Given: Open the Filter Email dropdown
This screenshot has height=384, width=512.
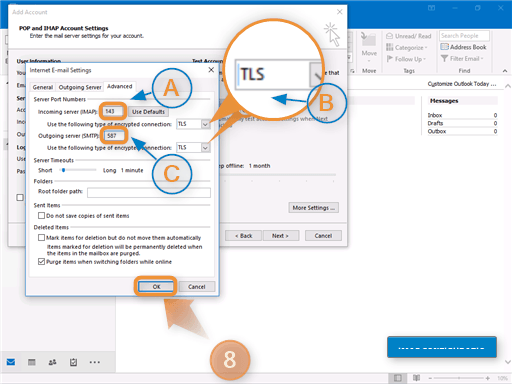Looking at the screenshot, I should pyautogui.click(x=462, y=59).
